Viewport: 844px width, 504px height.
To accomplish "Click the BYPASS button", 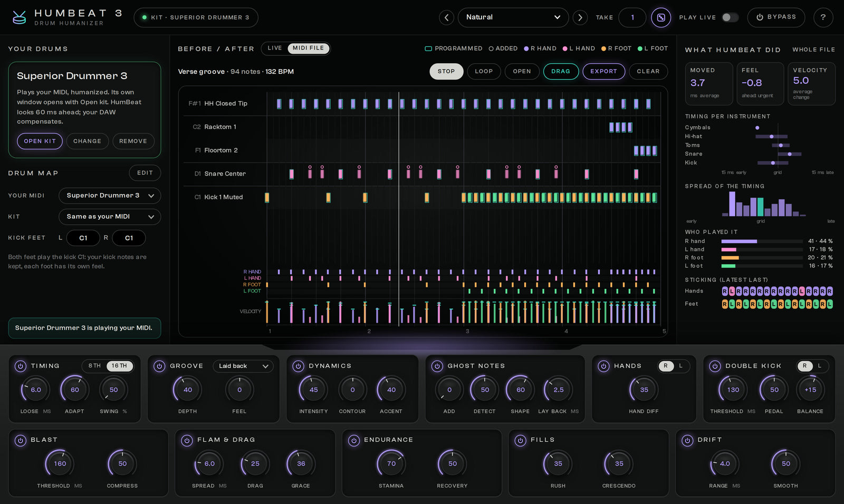I will click(x=776, y=17).
